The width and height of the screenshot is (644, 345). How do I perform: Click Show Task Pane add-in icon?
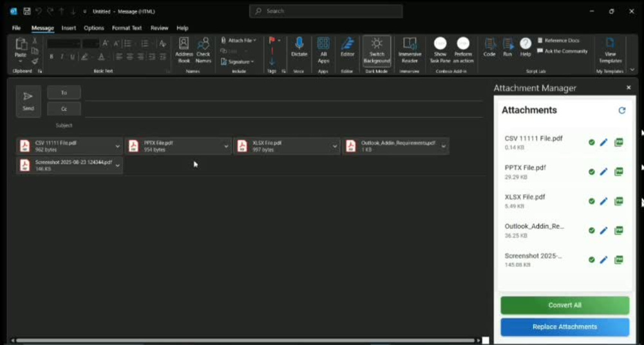[440, 50]
